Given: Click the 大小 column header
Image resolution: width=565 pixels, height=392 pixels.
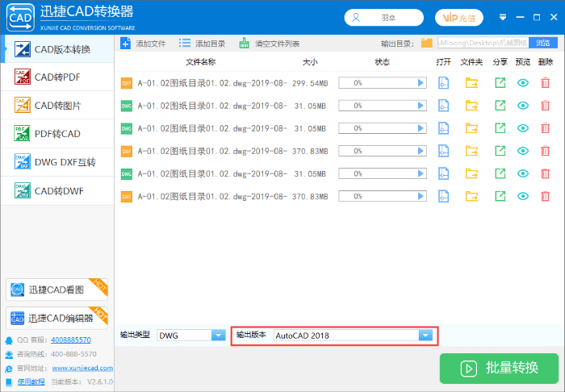Looking at the screenshot, I should [310, 62].
